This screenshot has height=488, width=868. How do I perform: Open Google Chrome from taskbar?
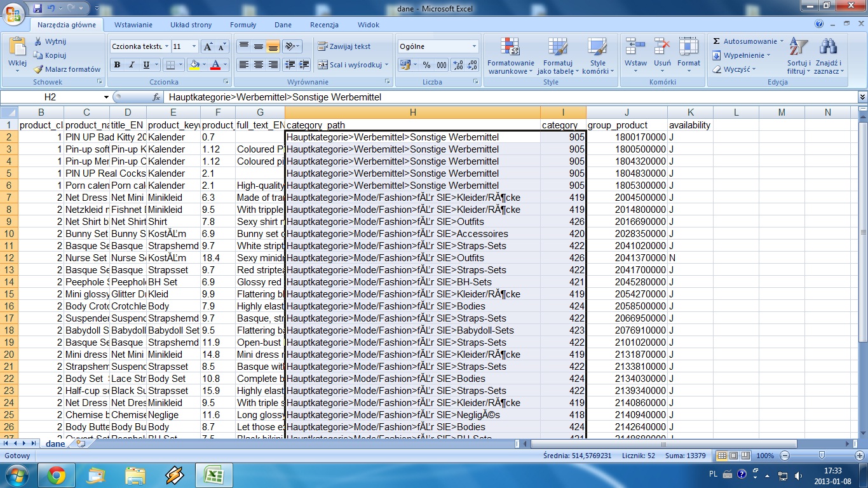coord(56,475)
